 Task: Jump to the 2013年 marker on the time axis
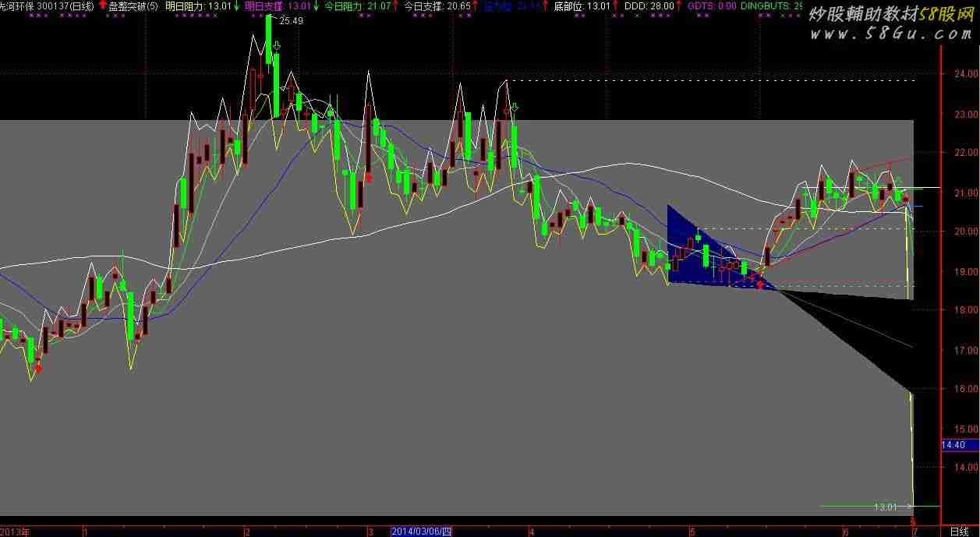pyautogui.click(x=16, y=531)
